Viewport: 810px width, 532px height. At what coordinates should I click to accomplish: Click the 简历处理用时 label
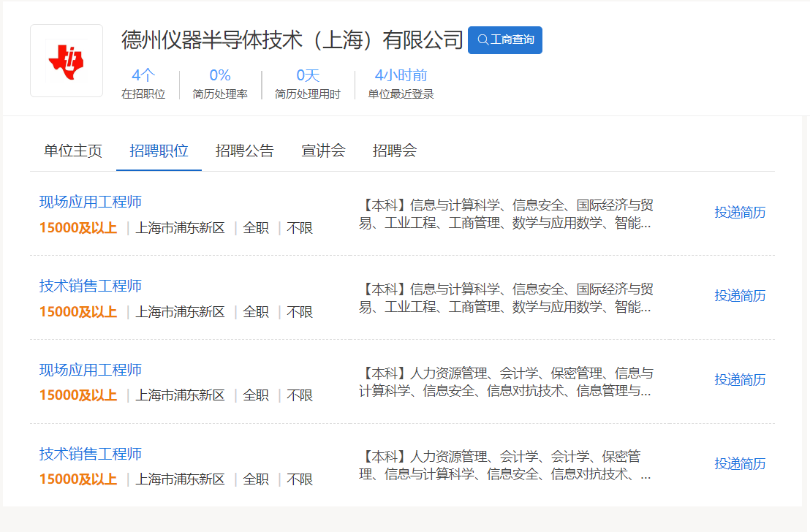click(307, 94)
